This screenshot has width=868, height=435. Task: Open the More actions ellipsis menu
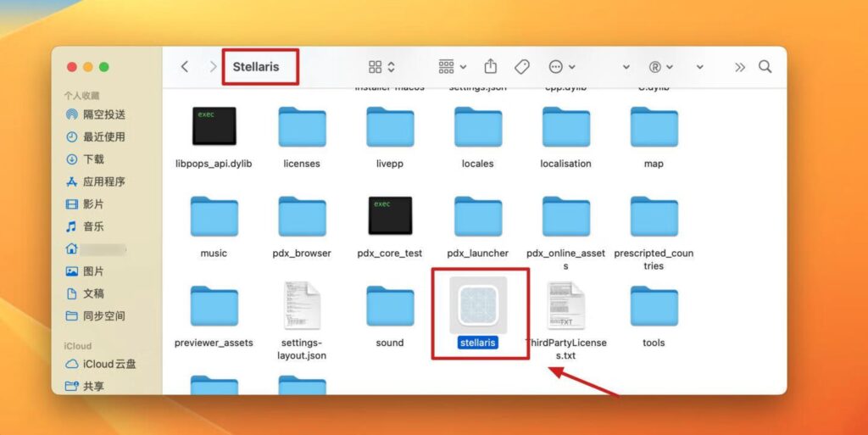click(x=561, y=66)
